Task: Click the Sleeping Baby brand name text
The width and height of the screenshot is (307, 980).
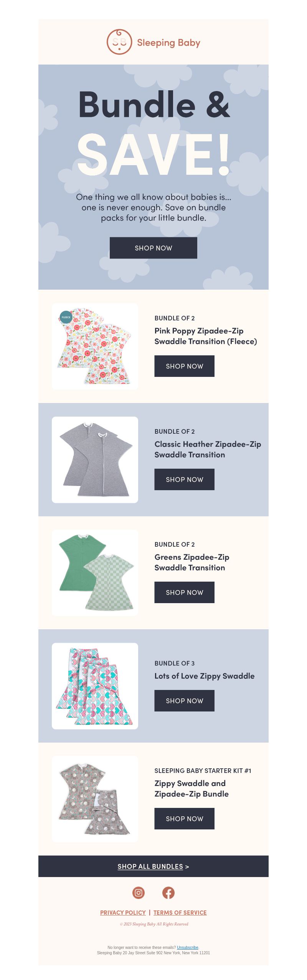Action: [x=168, y=43]
